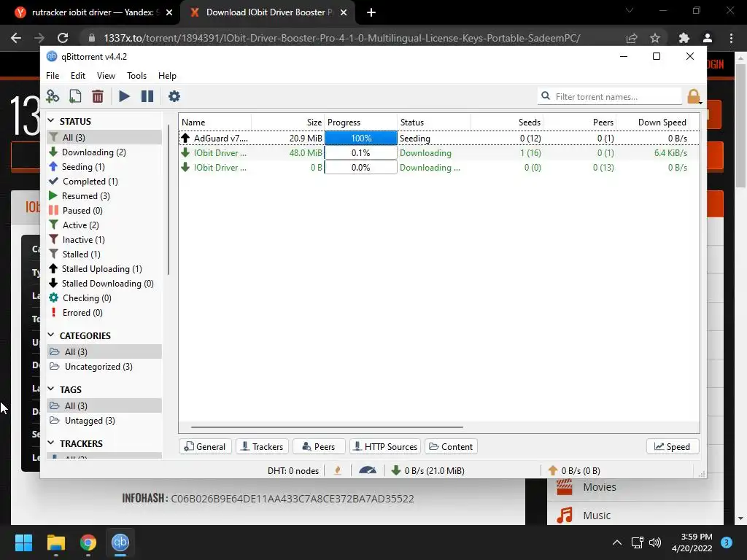Switch to the Content tab
Screen dimensions: 747x560
click(451, 447)
